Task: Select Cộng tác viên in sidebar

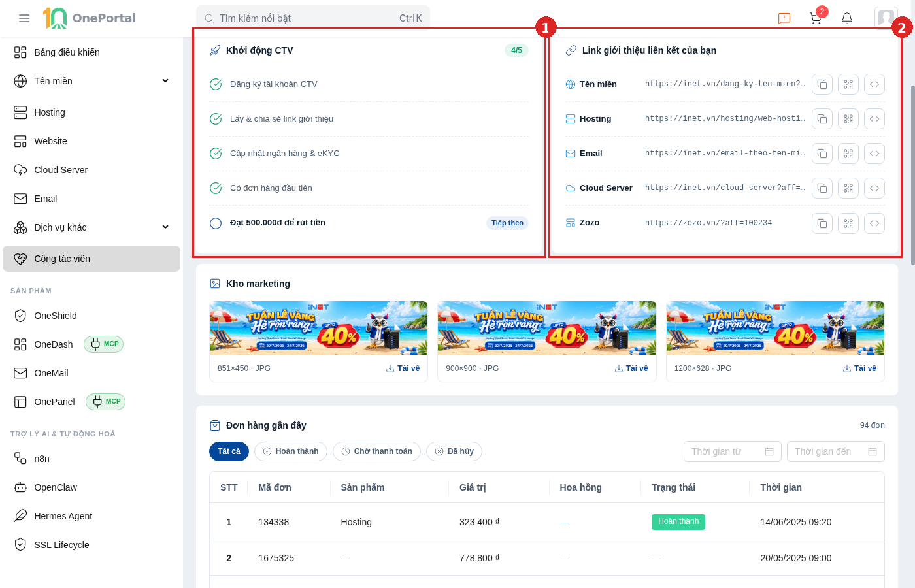Action: point(91,259)
